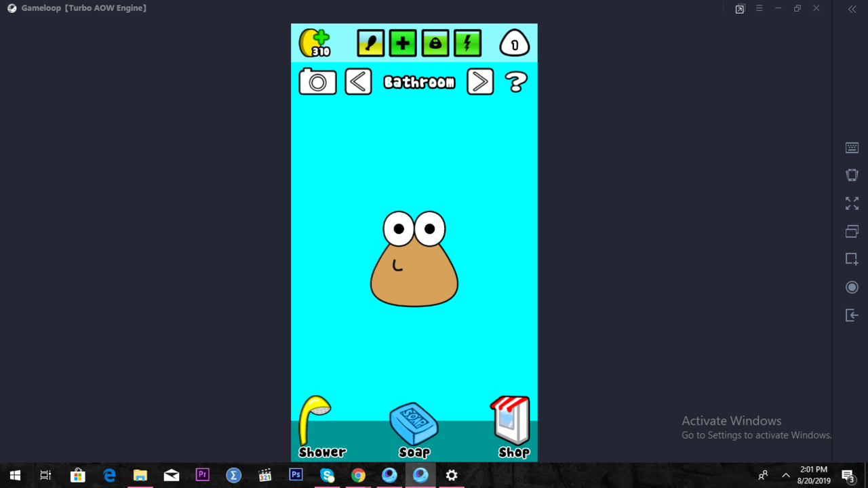Open Photoshop from taskbar
868x488 pixels.
296,475
